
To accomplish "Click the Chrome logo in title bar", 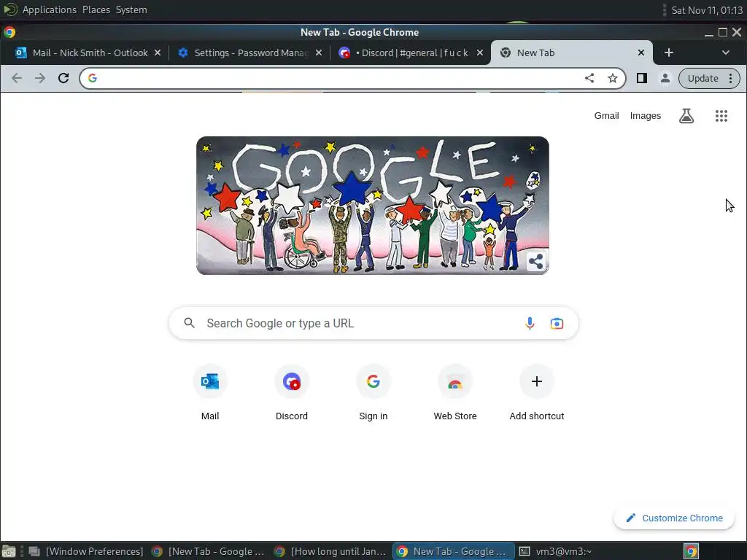I will click(9, 32).
